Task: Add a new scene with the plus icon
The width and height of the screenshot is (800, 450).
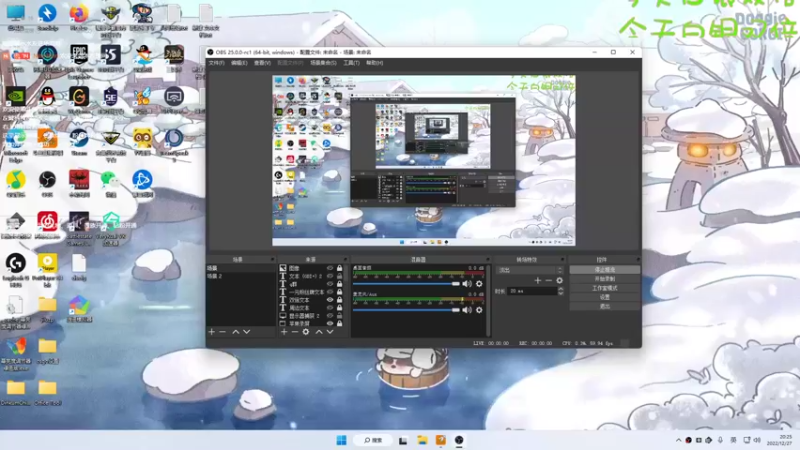Action: (212, 332)
